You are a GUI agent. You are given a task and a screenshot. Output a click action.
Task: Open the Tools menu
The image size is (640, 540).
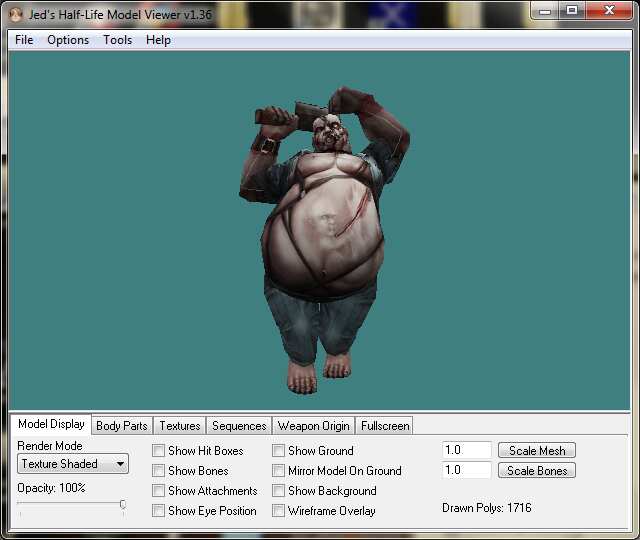(x=117, y=40)
